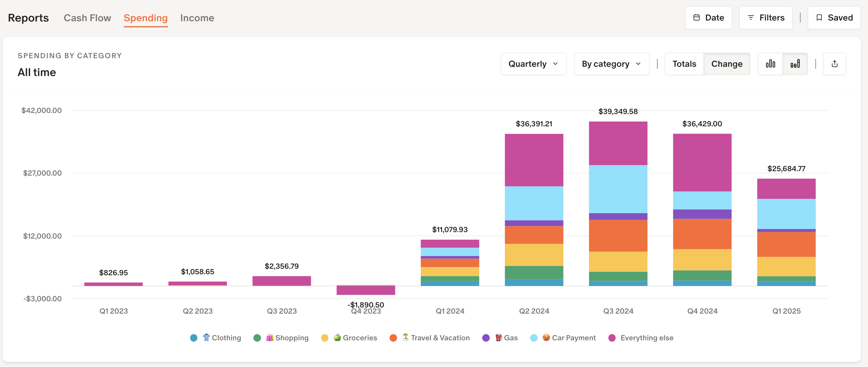Open the Income tab
The height and width of the screenshot is (367, 868).
(x=197, y=18)
